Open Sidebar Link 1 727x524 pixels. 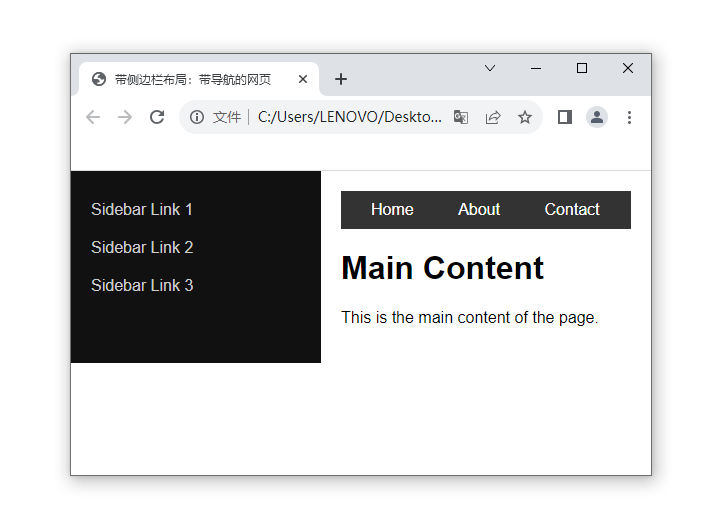[142, 209]
